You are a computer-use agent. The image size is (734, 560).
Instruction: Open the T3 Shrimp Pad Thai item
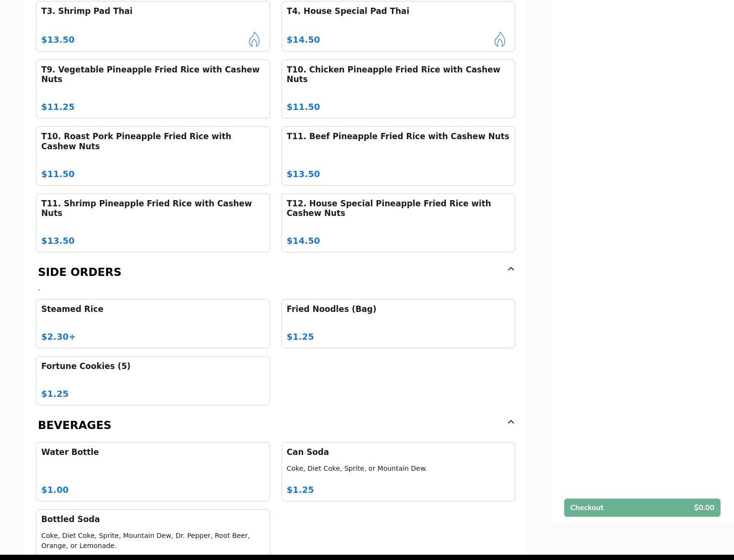pos(144,26)
